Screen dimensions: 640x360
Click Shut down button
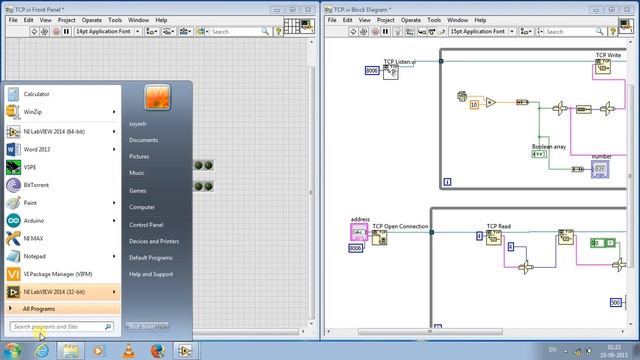pos(142,326)
